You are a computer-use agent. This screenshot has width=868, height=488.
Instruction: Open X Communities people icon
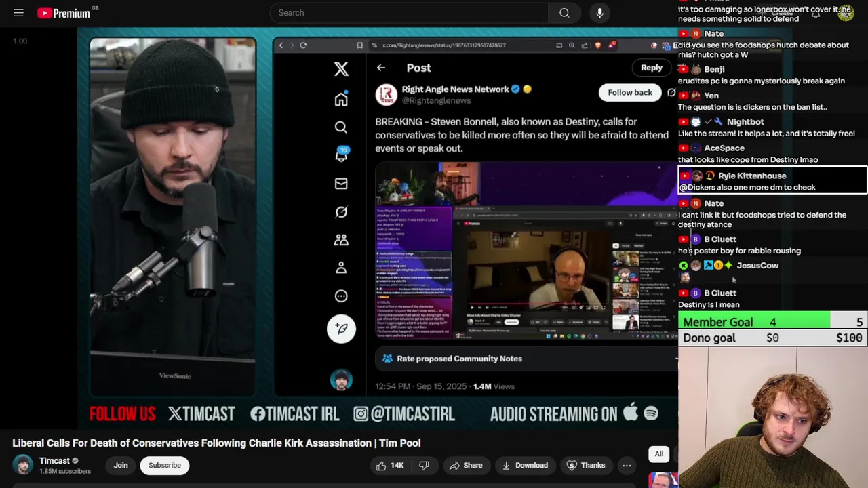pos(341,240)
